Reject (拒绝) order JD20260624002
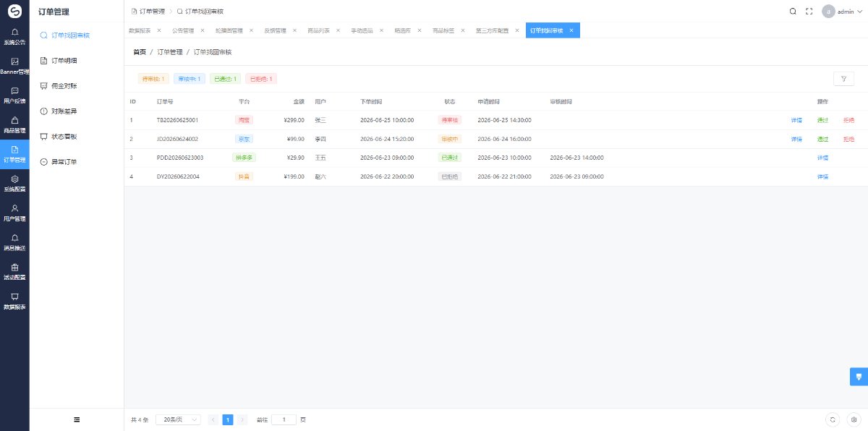Viewport: 868px width, 431px height. coord(848,139)
